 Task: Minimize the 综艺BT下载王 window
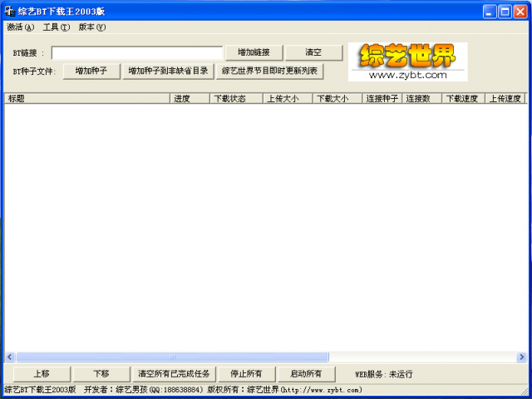(490, 12)
